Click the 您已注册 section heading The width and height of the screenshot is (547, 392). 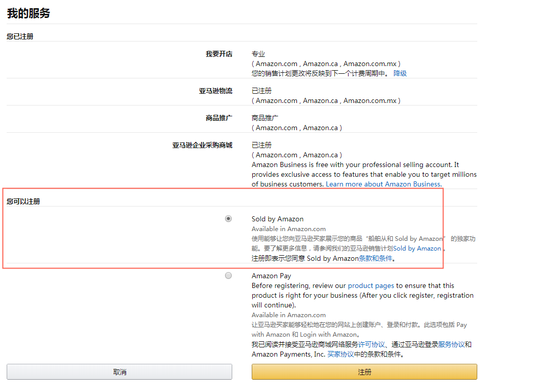point(20,36)
